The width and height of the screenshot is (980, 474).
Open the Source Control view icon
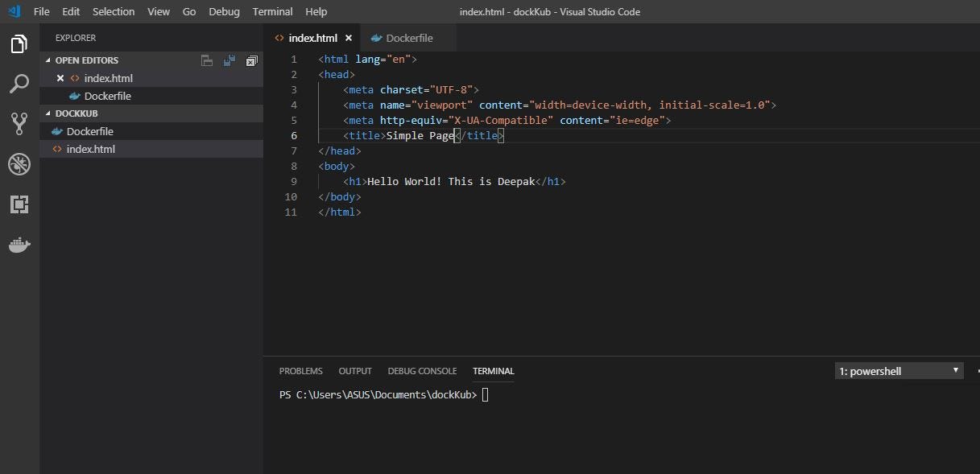[x=19, y=123]
